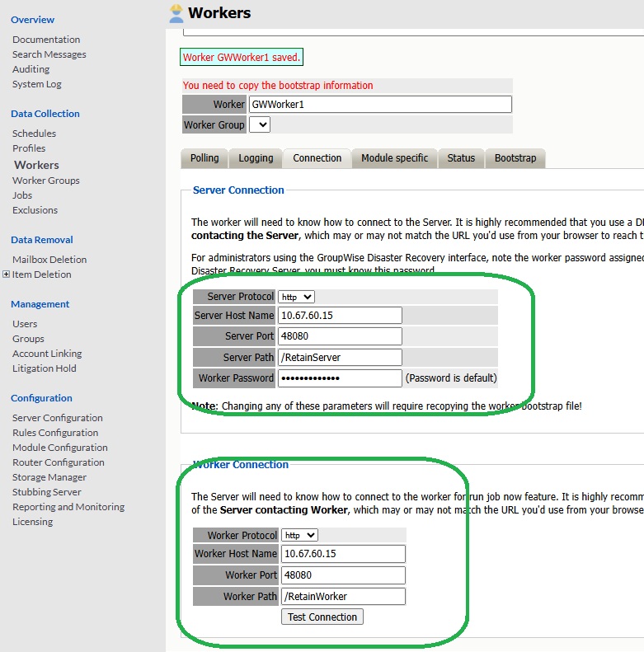Open Router Configuration
644x652 pixels.
(59, 462)
